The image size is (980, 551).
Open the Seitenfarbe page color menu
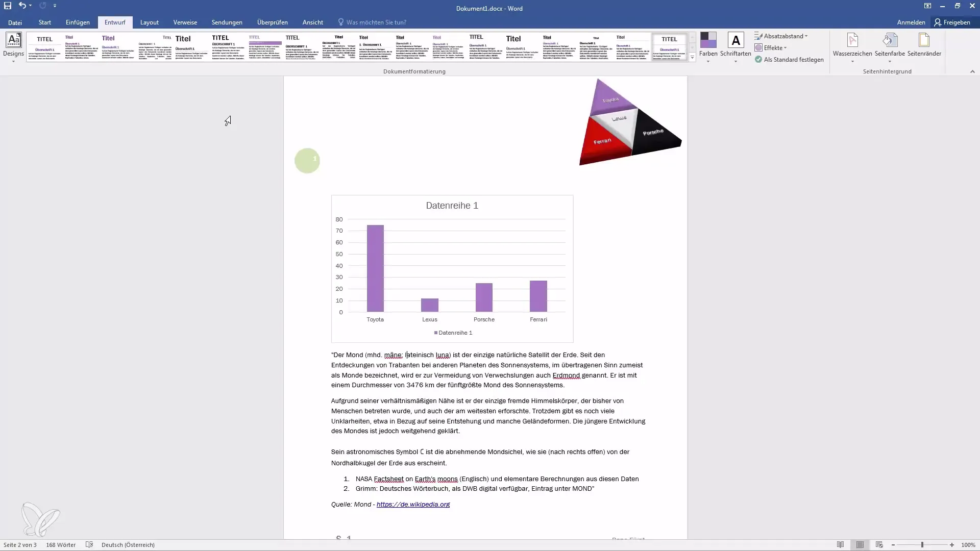coord(890,48)
